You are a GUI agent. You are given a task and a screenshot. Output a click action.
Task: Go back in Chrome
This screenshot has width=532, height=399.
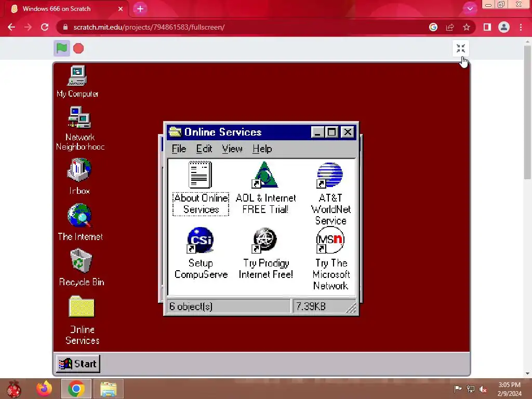[x=11, y=27]
